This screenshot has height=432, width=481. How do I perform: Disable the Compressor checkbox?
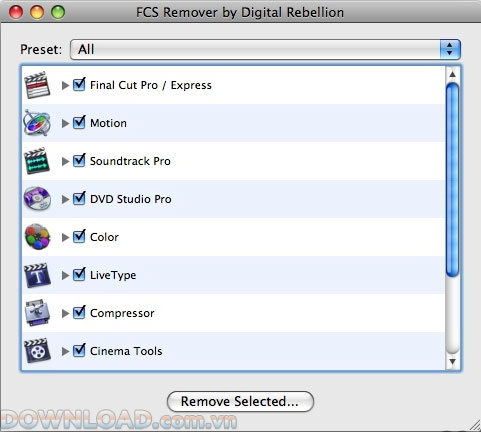click(79, 312)
